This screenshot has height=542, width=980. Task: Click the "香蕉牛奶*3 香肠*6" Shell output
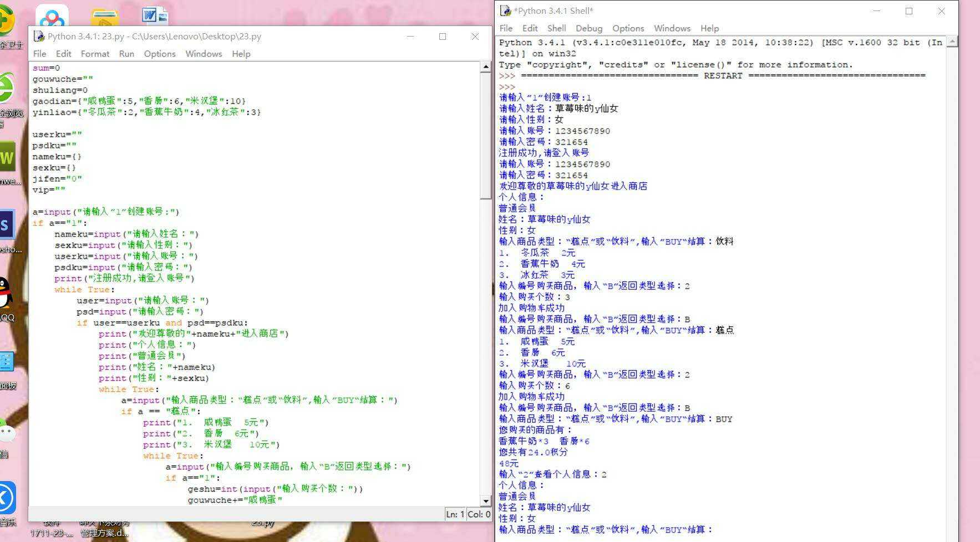click(x=544, y=441)
